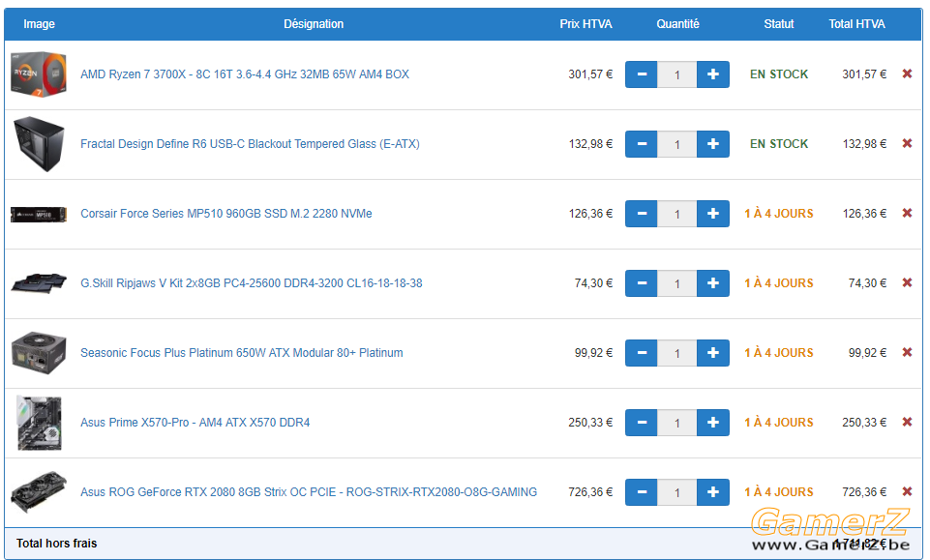Click the Statut column header
930x560 pixels.
coord(778,24)
